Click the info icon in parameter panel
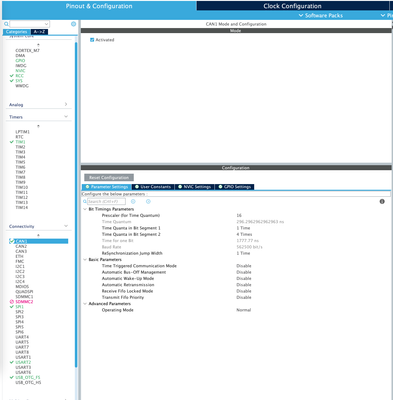This screenshot has height=400, width=393. [382, 201]
